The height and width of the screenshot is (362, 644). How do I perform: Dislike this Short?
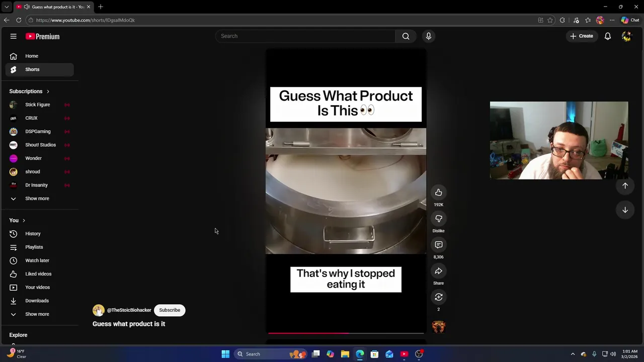(x=439, y=219)
